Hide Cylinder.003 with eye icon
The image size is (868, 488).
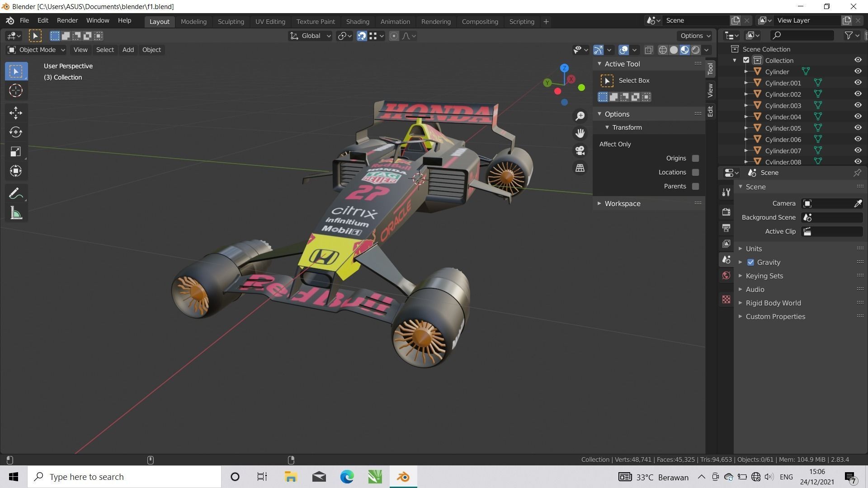[858, 105]
